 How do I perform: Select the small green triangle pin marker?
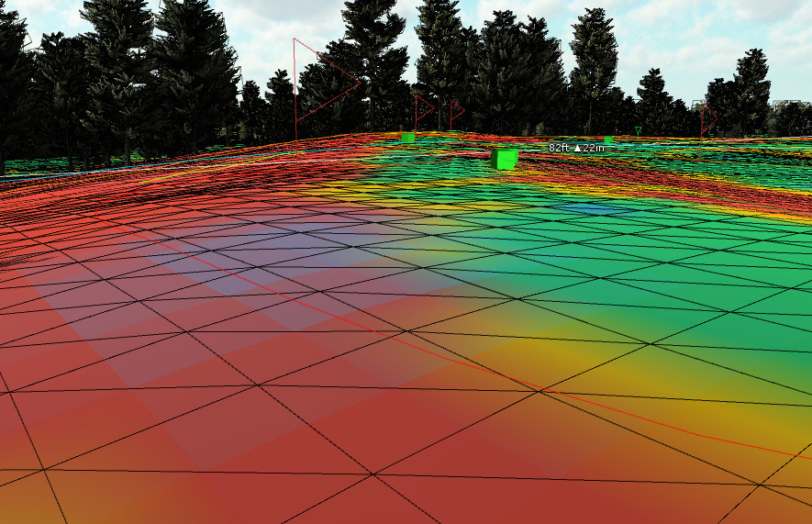(638, 131)
